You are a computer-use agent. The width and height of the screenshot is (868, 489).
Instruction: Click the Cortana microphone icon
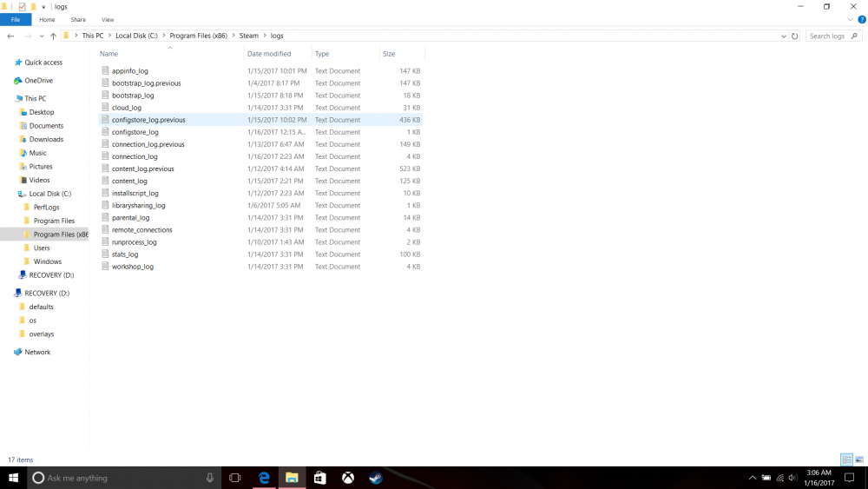pos(210,478)
